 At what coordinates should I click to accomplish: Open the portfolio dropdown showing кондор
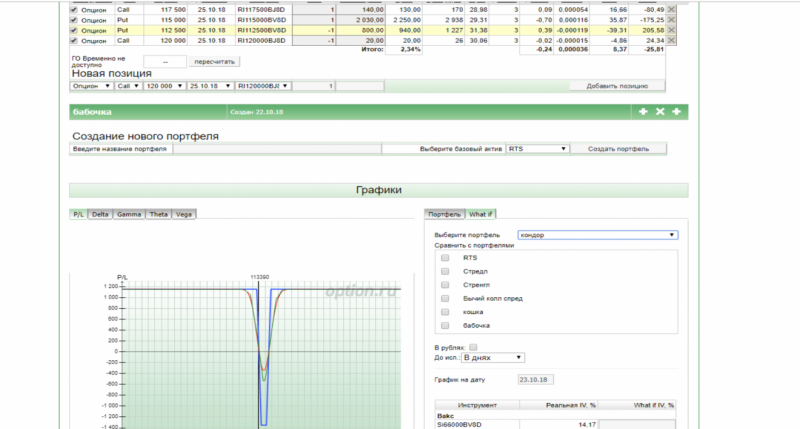pos(597,235)
